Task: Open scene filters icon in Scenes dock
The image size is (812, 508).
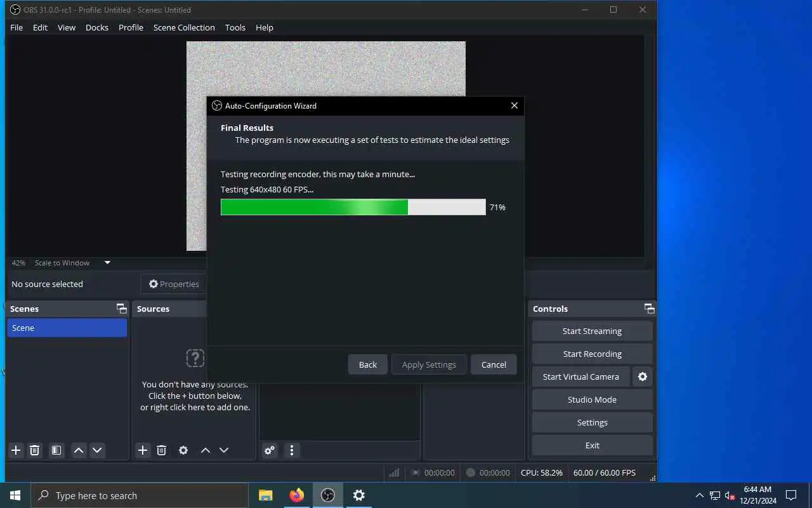Action: [x=56, y=450]
